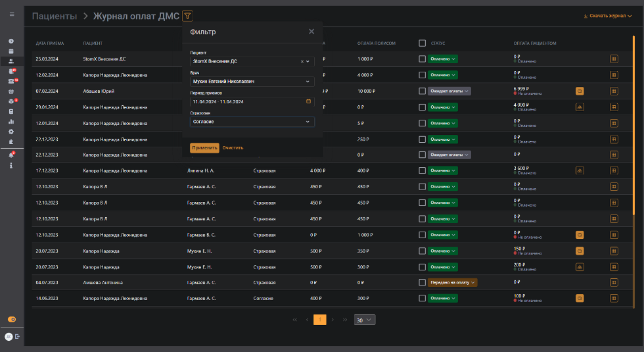Click the wallet icon in the 14.06.2023 row
Screen dimensions: 644x352
tap(580, 298)
